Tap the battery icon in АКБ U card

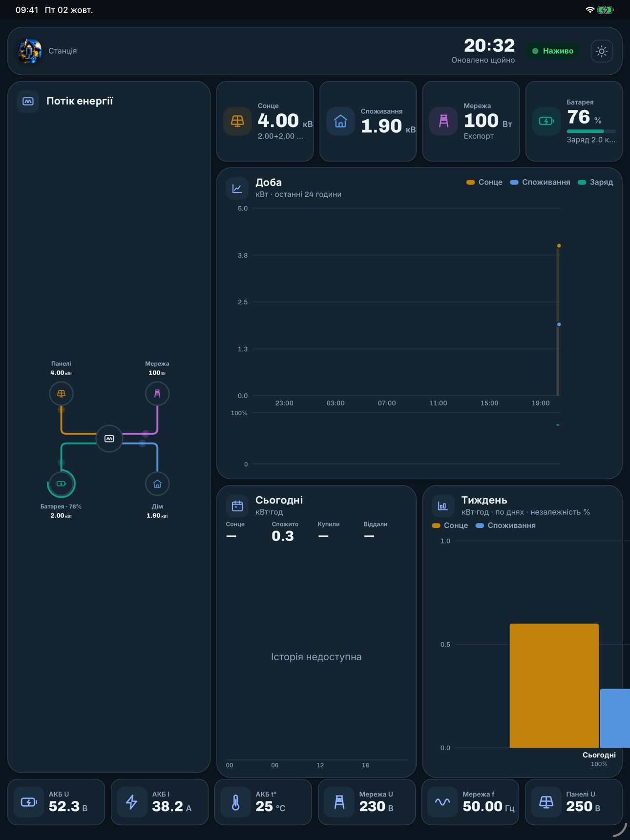tap(29, 802)
